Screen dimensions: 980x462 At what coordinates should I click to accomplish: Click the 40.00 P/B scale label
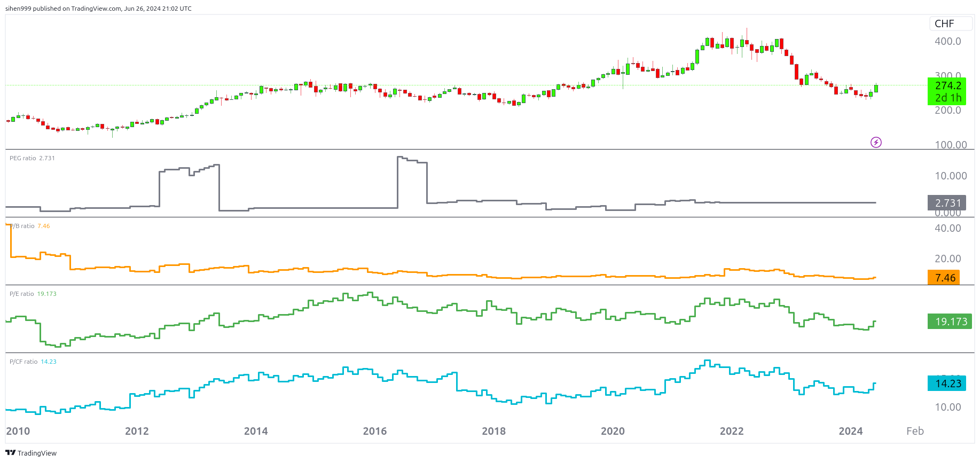tap(948, 228)
